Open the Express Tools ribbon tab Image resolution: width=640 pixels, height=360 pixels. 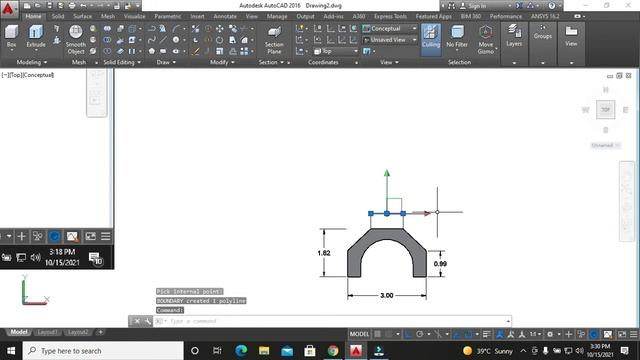390,16
